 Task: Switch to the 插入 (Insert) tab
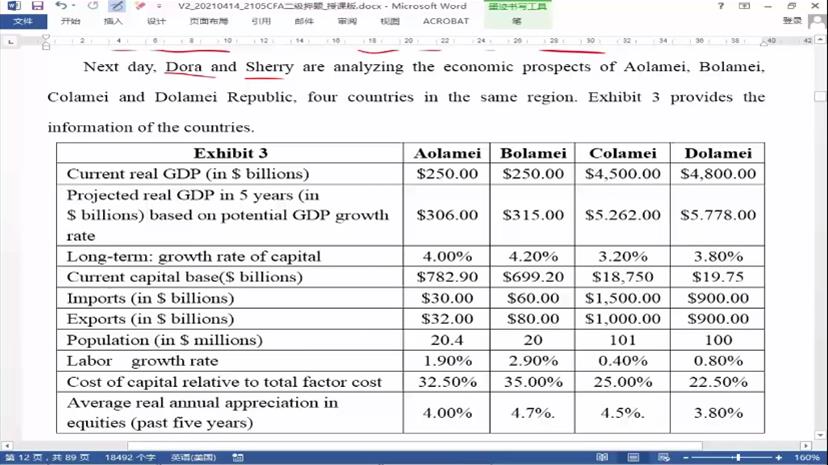(113, 21)
